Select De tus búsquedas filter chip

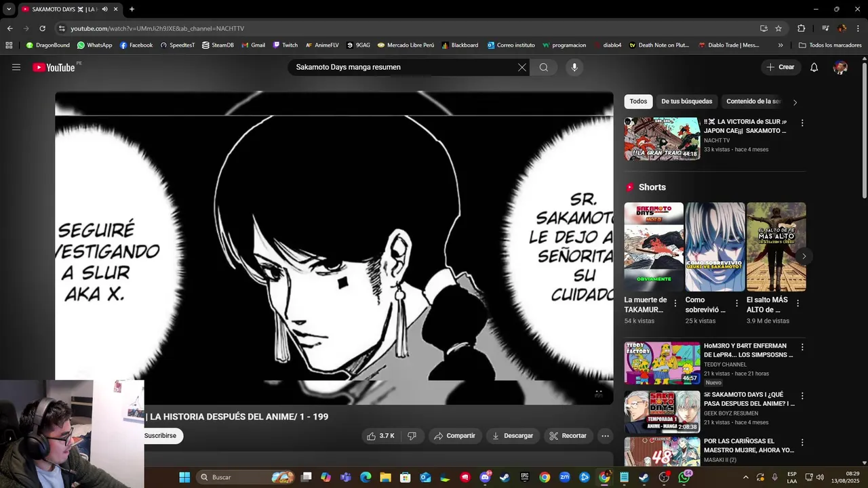687,102
